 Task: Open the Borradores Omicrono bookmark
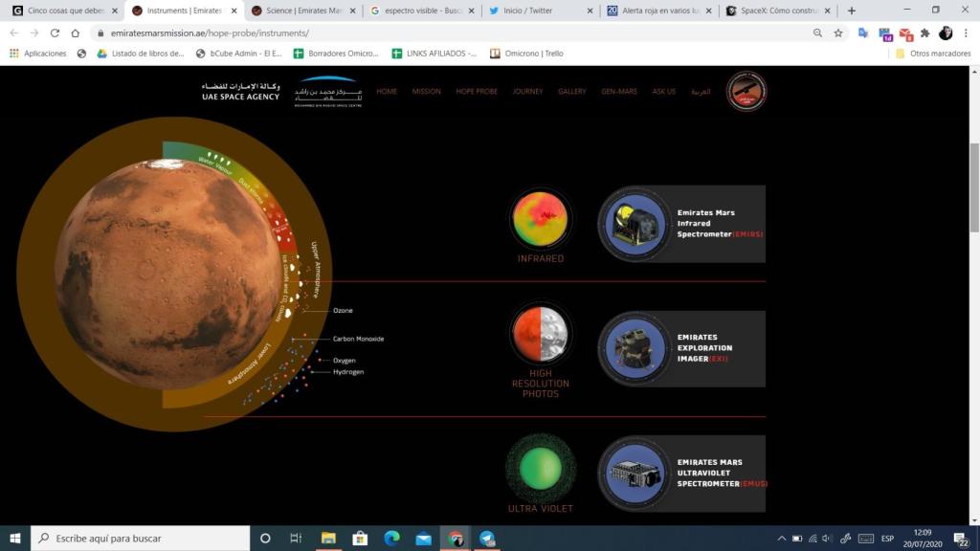(x=336, y=54)
